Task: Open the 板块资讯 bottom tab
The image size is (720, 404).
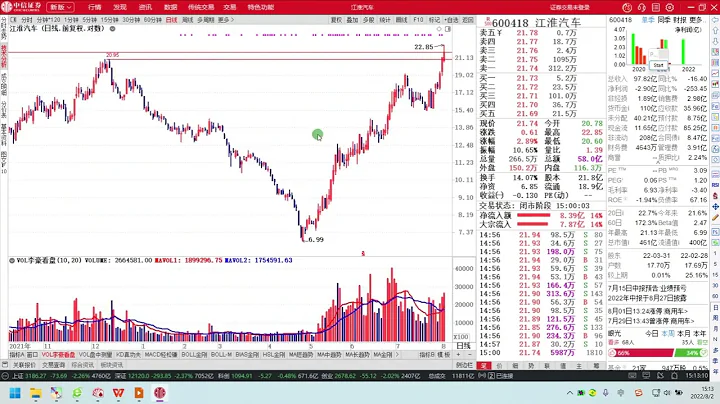Action: click(112, 365)
